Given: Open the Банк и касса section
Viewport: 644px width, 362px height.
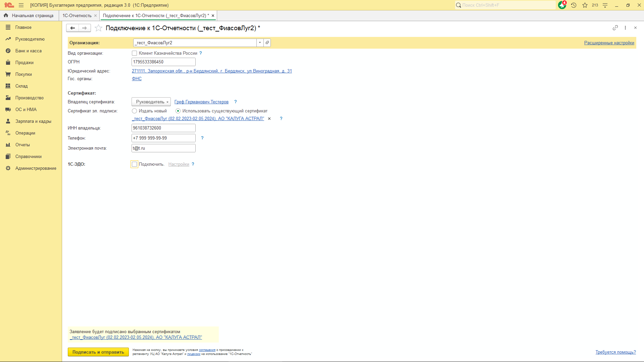Looking at the screenshot, I should coord(31,51).
